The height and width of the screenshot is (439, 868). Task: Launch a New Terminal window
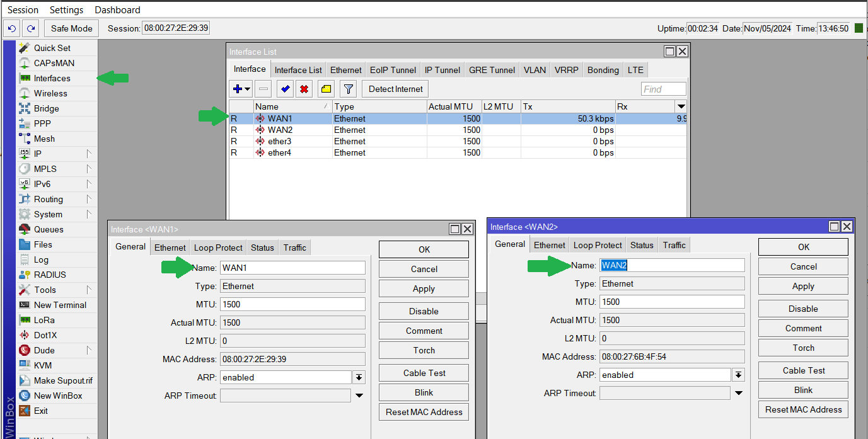(x=59, y=304)
